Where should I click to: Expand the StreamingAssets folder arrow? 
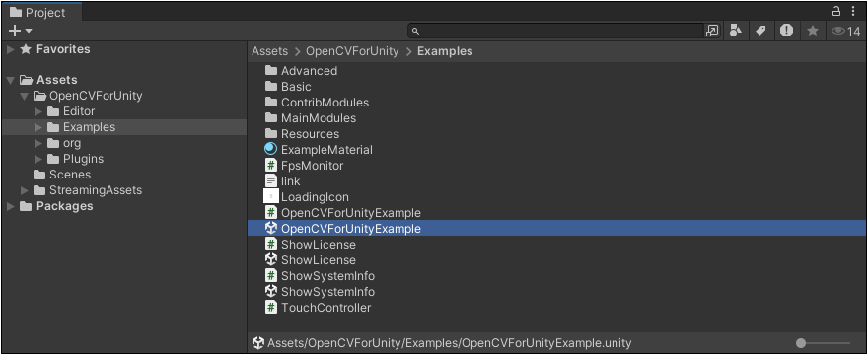pyautogui.click(x=25, y=190)
